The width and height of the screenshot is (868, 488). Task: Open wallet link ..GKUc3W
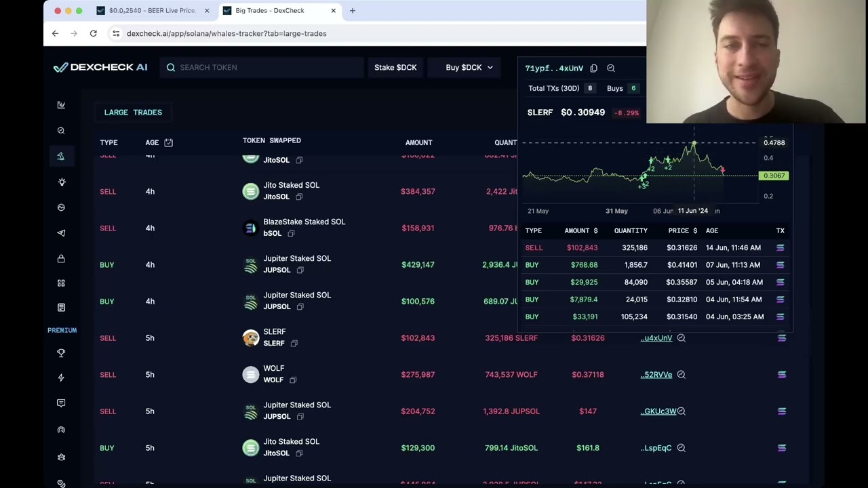coord(658,411)
